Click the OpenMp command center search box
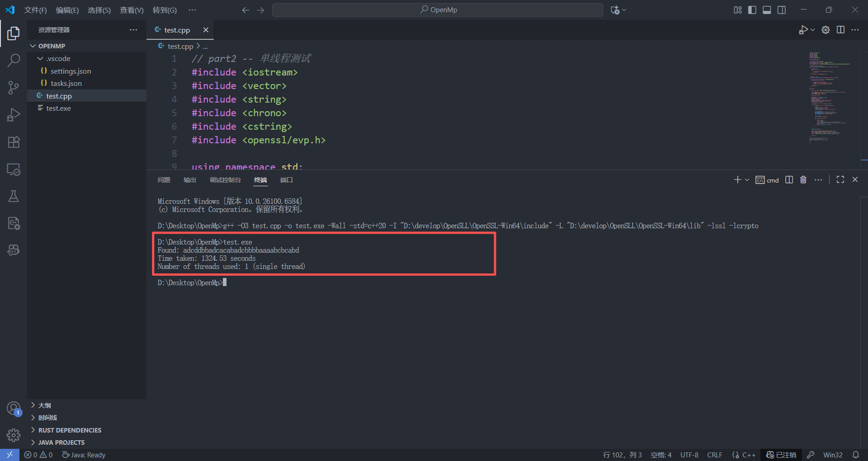The width and height of the screenshot is (868, 461). pyautogui.click(x=437, y=10)
